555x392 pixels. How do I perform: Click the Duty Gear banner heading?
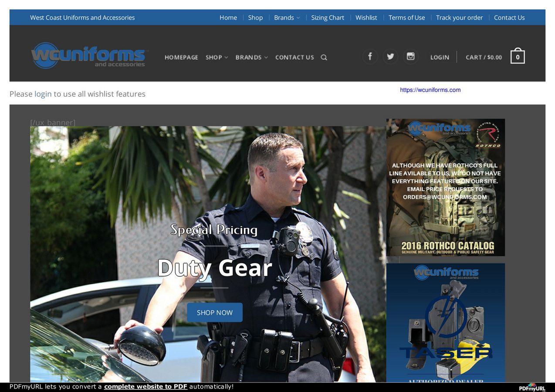[x=214, y=267]
